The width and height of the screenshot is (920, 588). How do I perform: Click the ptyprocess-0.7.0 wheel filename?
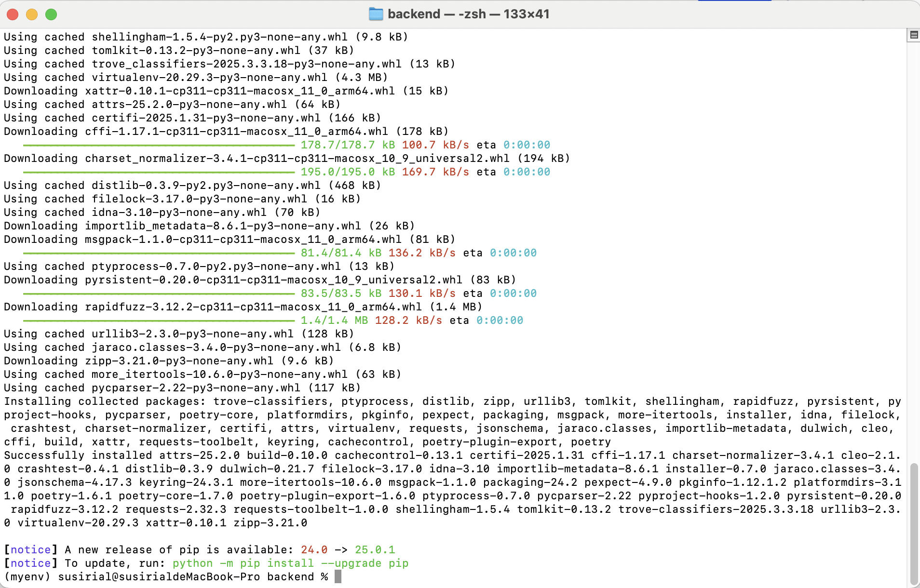pos(216,267)
